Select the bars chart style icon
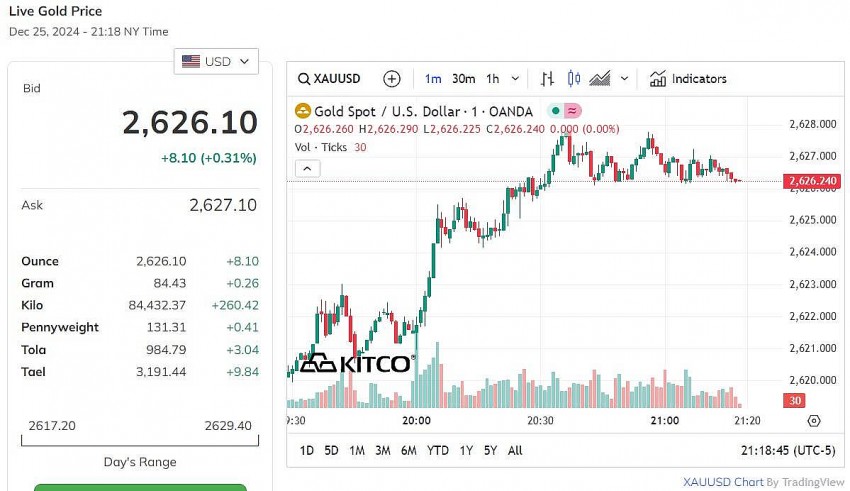 click(x=547, y=79)
